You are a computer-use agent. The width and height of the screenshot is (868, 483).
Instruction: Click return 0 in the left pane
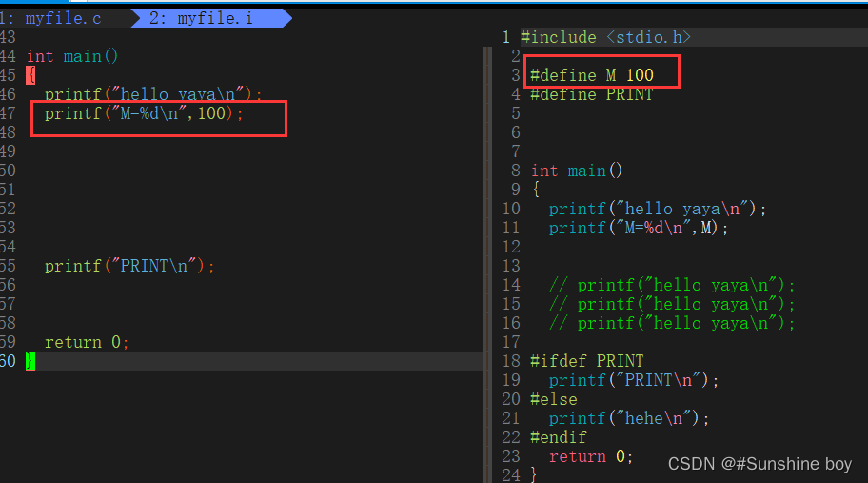(87, 342)
